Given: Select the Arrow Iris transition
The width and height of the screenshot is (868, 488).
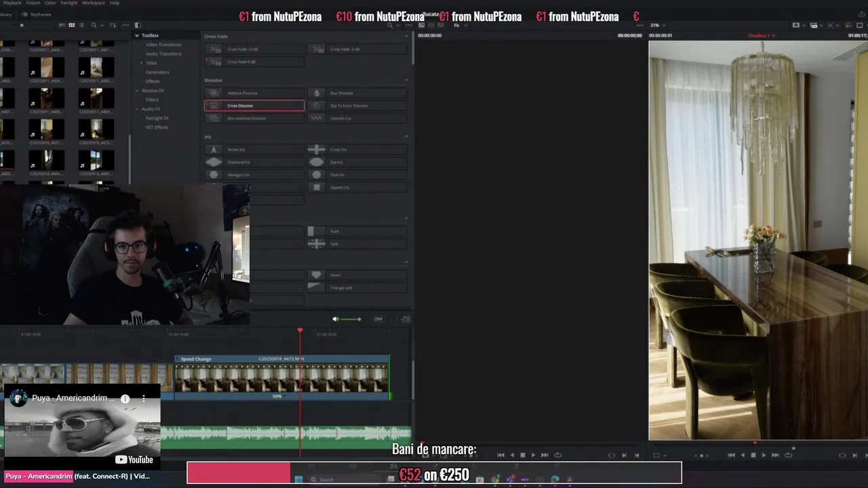Looking at the screenshot, I should coord(254,150).
